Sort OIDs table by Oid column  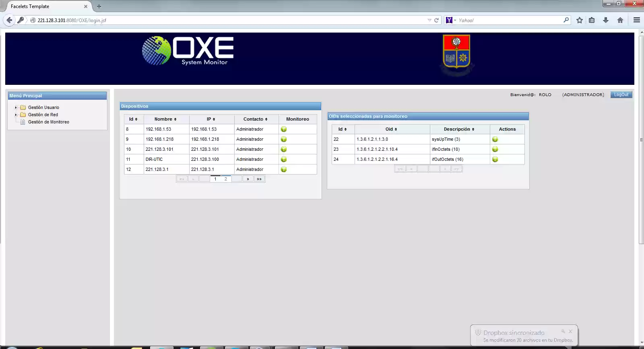[392, 129]
